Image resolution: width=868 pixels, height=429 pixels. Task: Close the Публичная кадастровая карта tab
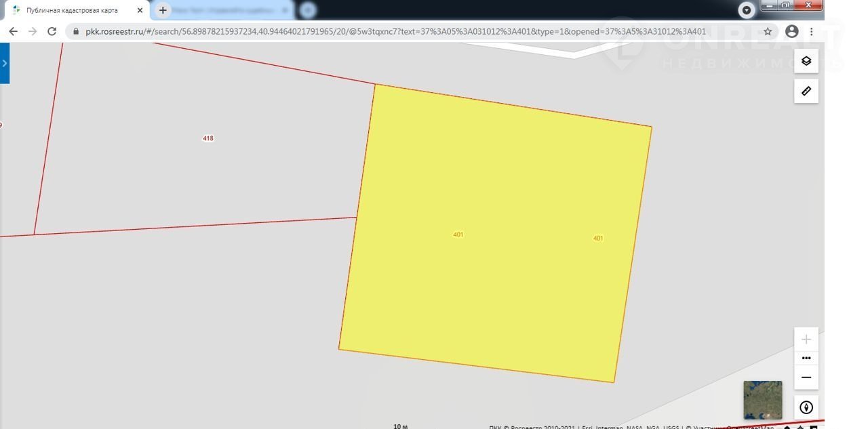pyautogui.click(x=140, y=10)
